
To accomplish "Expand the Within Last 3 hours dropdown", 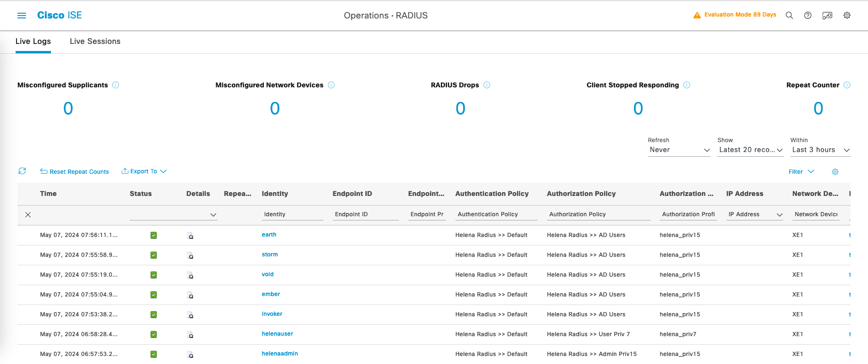I will tap(820, 150).
